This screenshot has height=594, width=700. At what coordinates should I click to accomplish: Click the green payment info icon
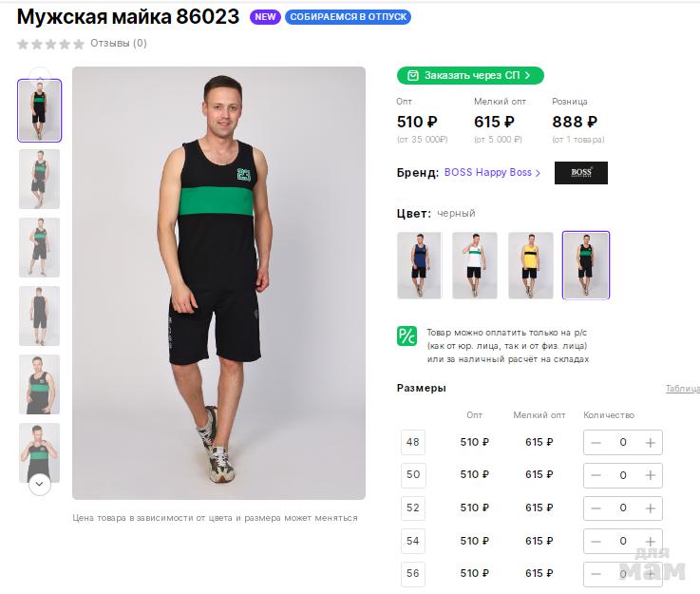(x=407, y=335)
